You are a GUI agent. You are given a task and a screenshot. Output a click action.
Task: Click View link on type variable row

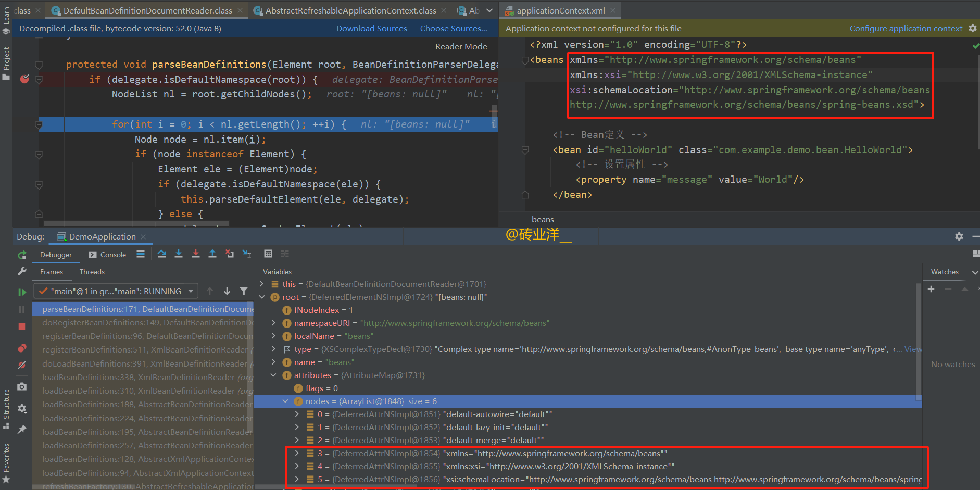[913, 349]
